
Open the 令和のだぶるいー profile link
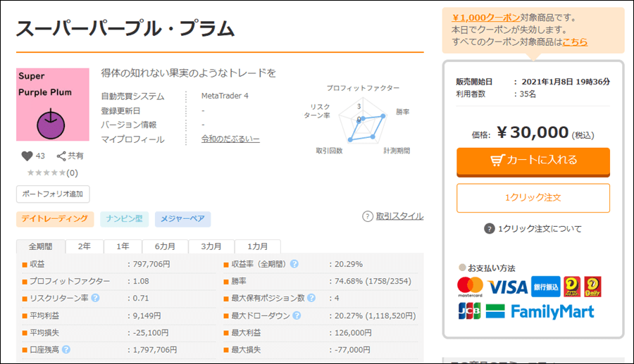pos(230,139)
